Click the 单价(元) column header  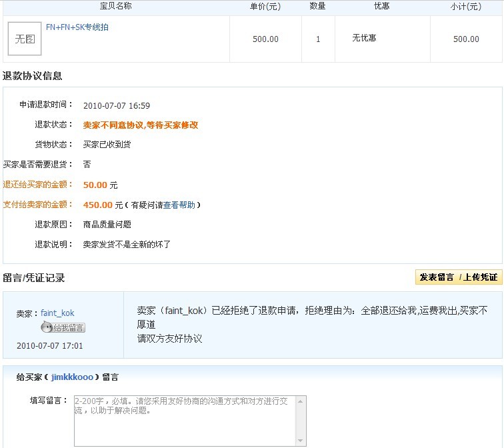[x=265, y=7]
